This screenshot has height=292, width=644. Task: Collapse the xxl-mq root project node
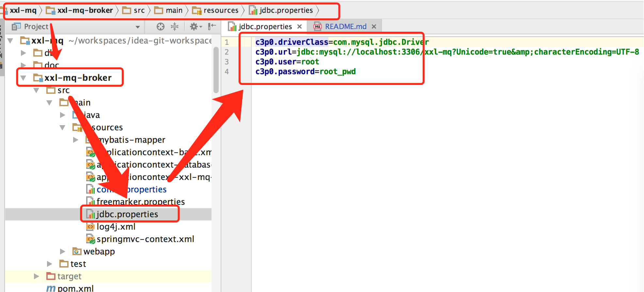pyautogui.click(x=11, y=41)
